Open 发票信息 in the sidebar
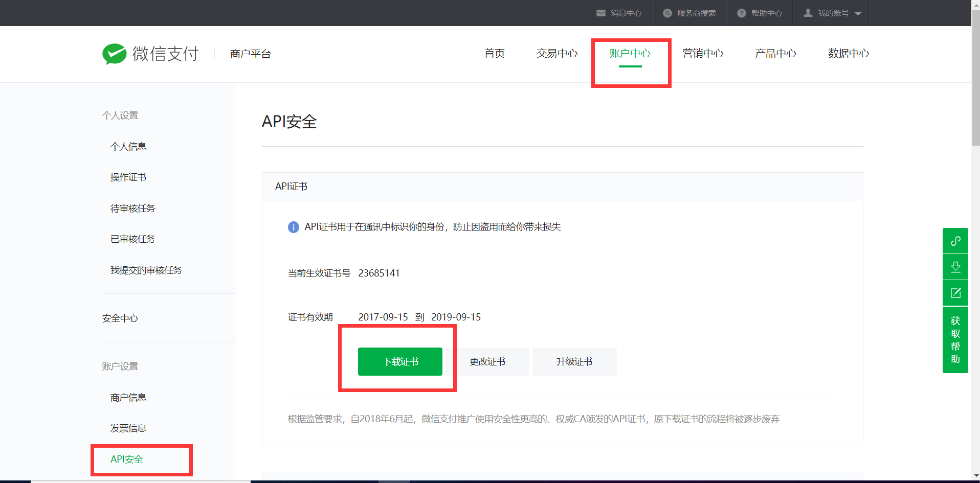Screen dimensions: 980x483 [128, 428]
